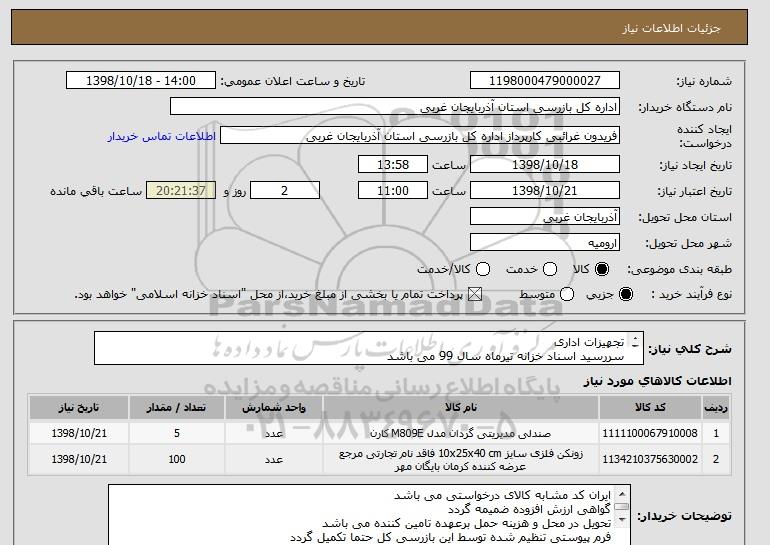Image resolution: width=770 pixels, height=545 pixels.
Task: Select the کالا radio button
Action: tap(602, 269)
